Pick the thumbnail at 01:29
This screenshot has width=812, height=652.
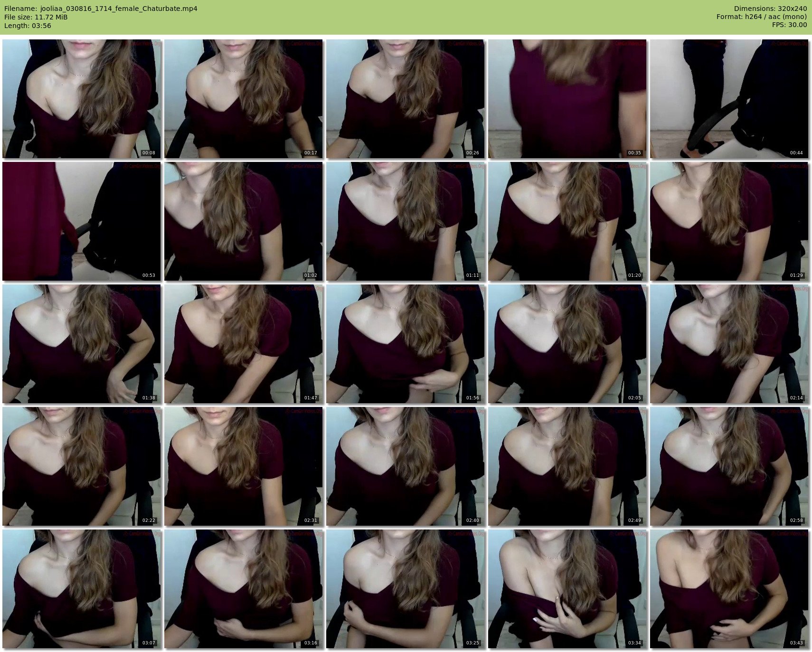click(729, 221)
